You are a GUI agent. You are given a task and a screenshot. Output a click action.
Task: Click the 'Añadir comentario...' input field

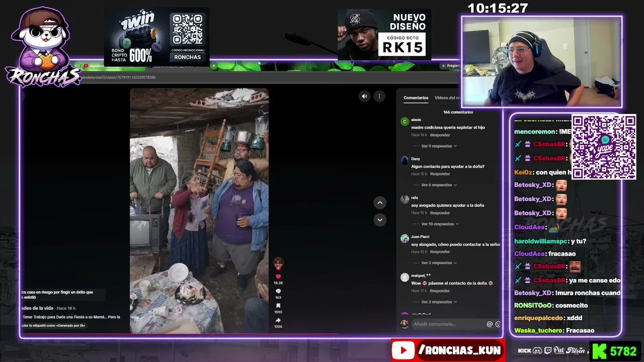tap(448, 324)
